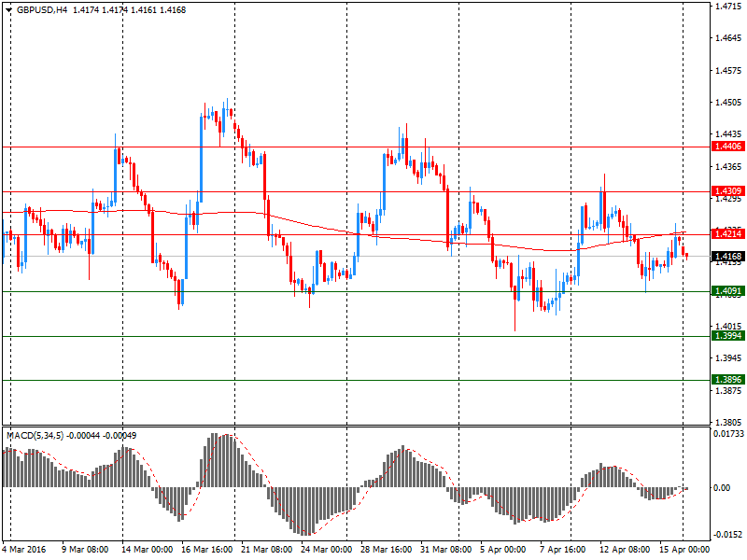Select the 1.4309 red resistance level label
This screenshot has width=747, height=560.
tap(727, 191)
